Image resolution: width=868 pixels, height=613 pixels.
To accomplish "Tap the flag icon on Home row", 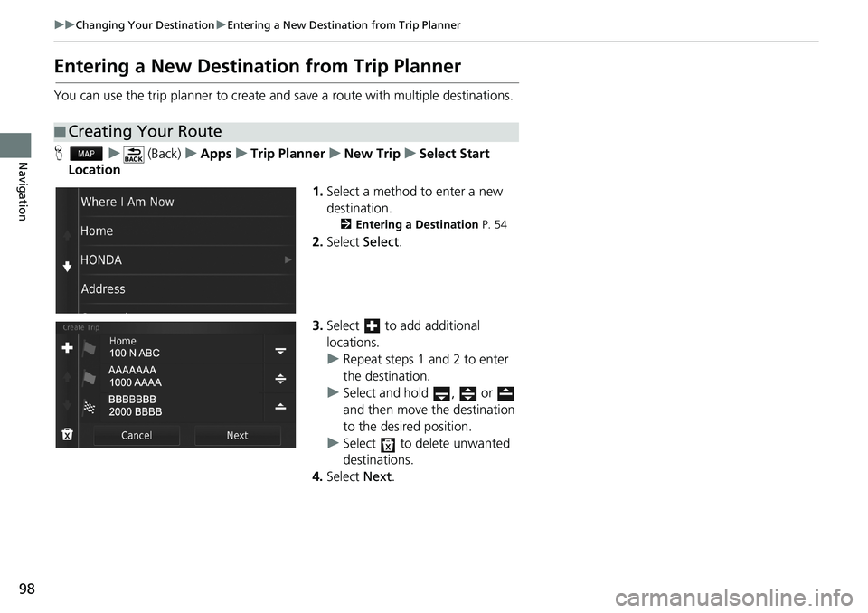I will coord(89,349).
